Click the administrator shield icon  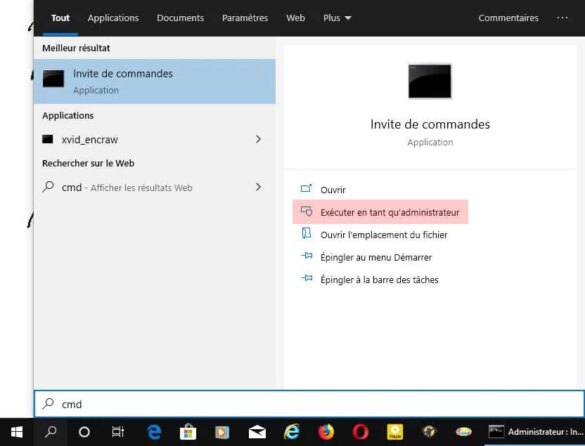point(306,211)
